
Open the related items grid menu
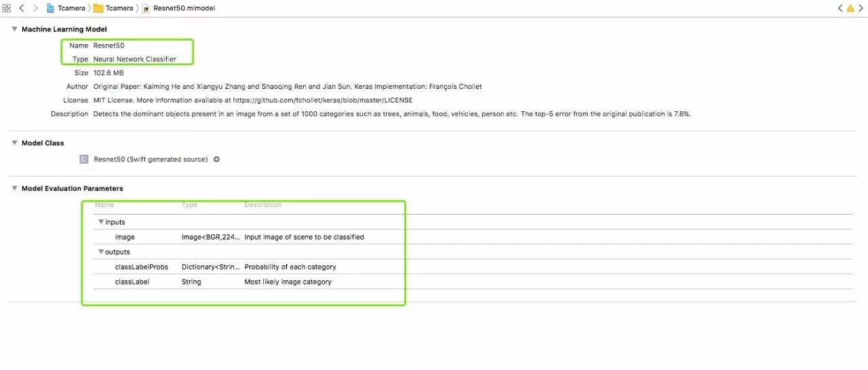pos(7,8)
